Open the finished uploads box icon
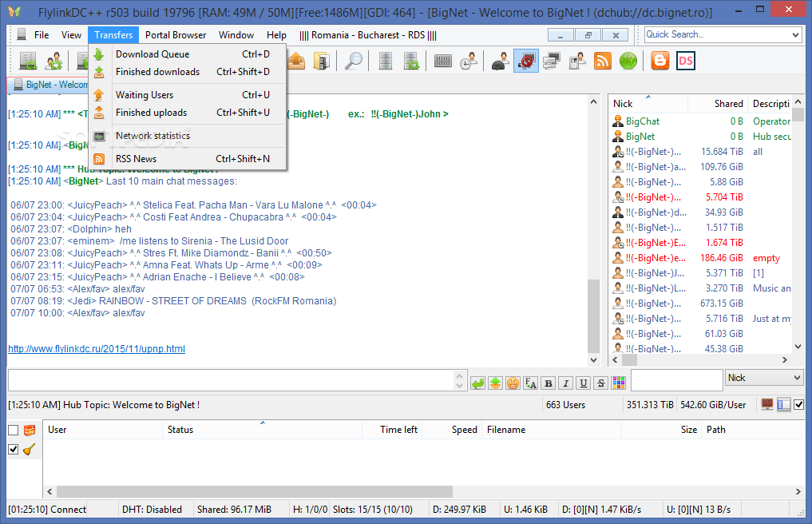Image resolution: width=812 pixels, height=524 pixels. (x=297, y=62)
